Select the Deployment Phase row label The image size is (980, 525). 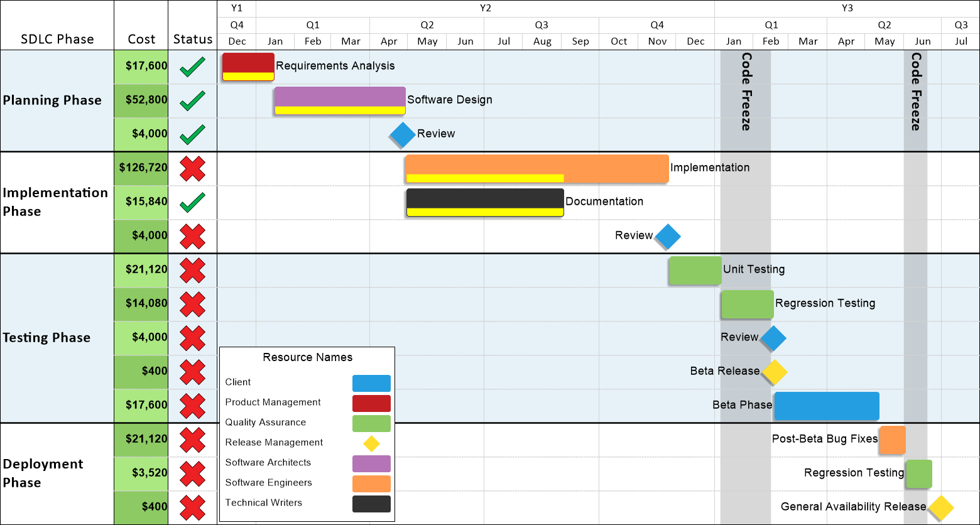pyautogui.click(x=43, y=474)
